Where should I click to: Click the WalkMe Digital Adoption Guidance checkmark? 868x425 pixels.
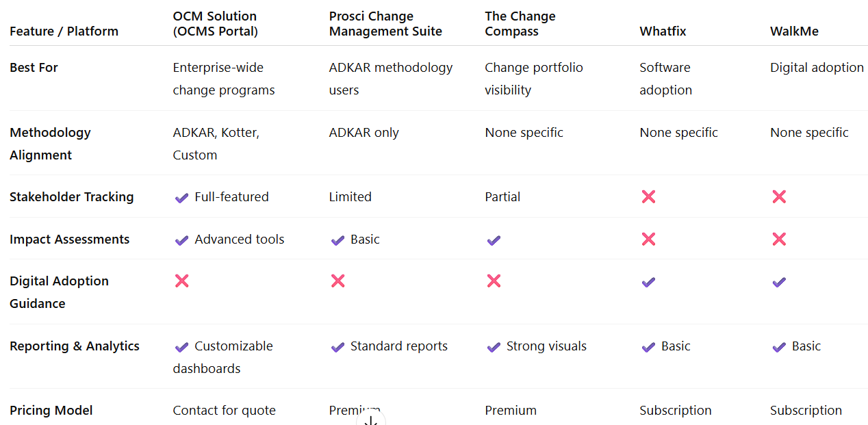click(x=779, y=282)
